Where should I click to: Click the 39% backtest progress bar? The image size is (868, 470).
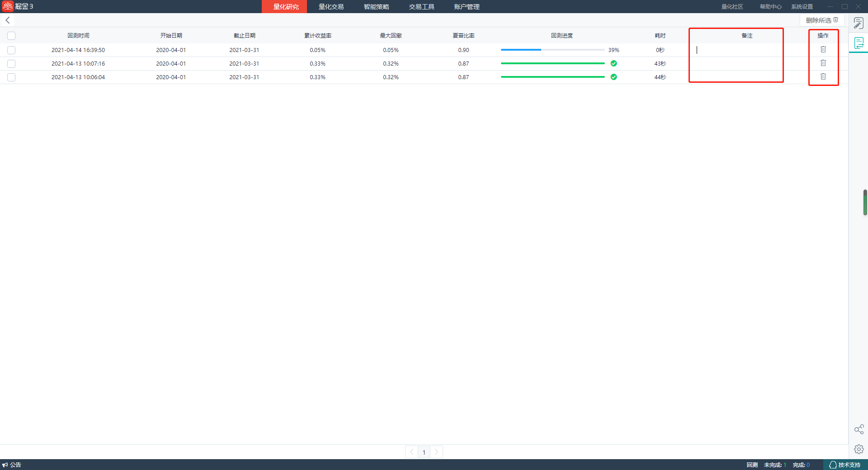(552, 50)
